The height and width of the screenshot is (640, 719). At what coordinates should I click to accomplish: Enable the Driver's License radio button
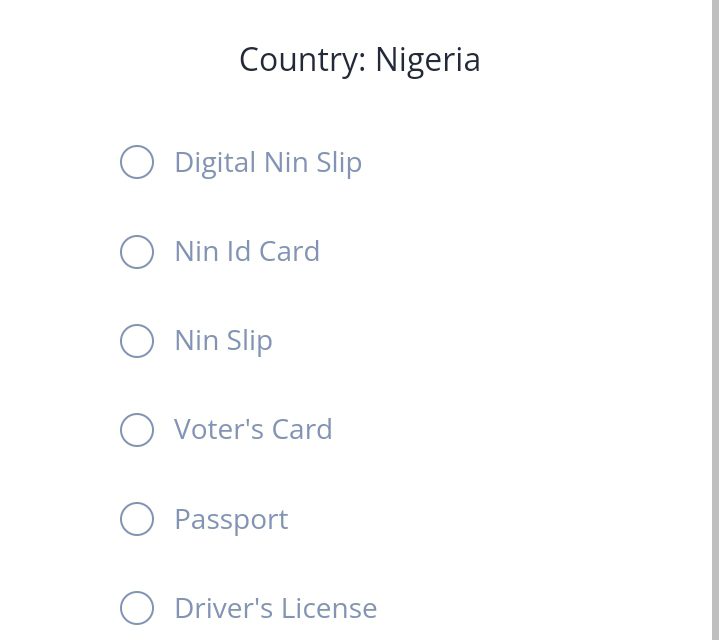point(137,608)
